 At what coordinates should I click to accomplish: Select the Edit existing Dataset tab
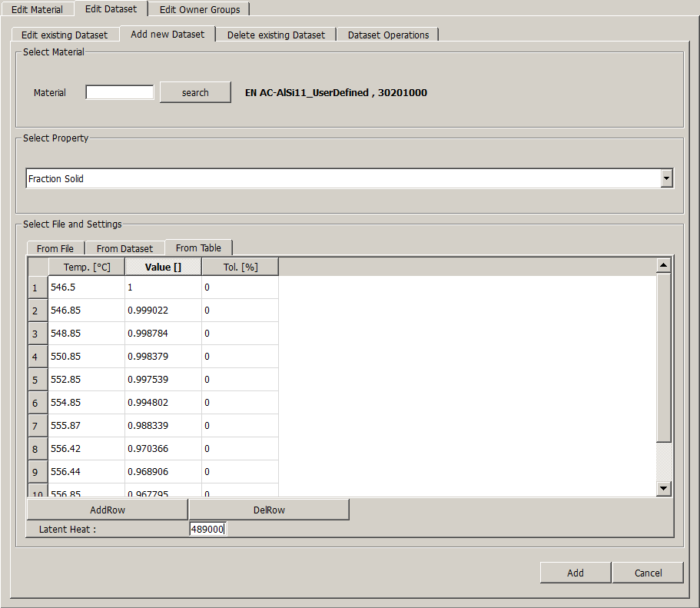click(65, 35)
